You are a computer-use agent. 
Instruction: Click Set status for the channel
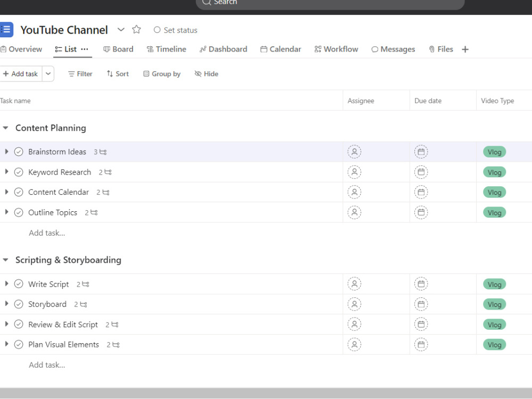175,30
